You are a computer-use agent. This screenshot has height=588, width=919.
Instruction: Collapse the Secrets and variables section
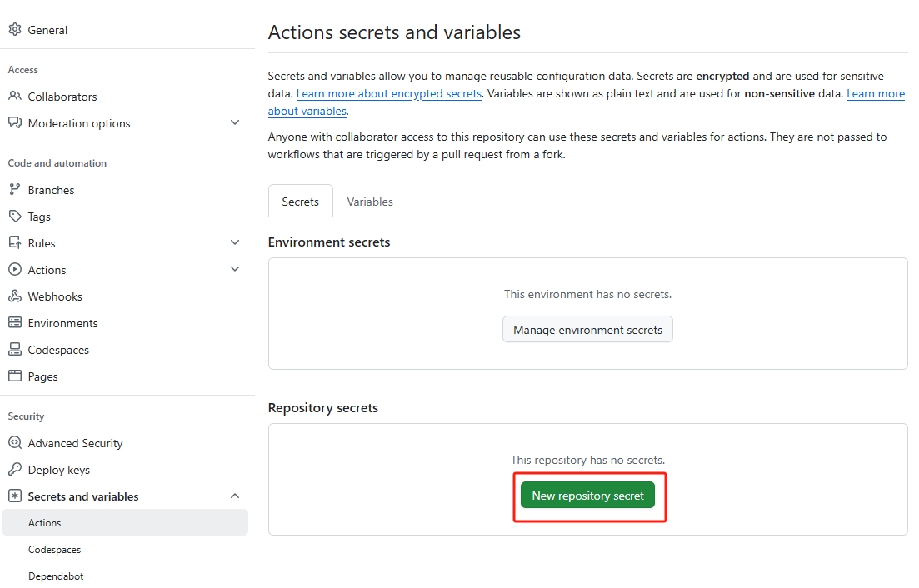[x=235, y=496]
